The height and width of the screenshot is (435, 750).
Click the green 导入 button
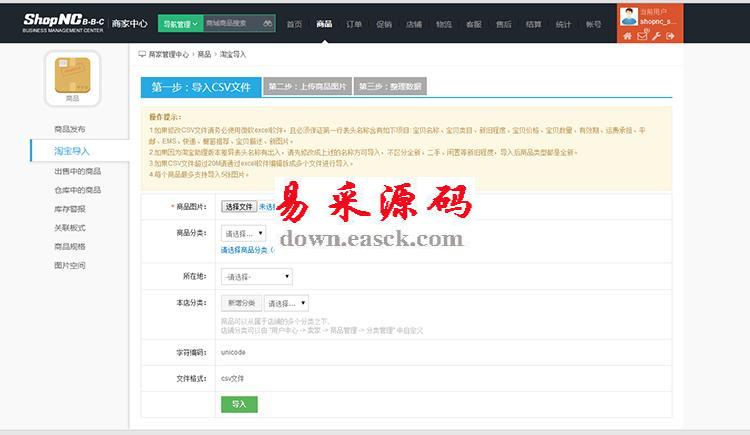point(239,404)
